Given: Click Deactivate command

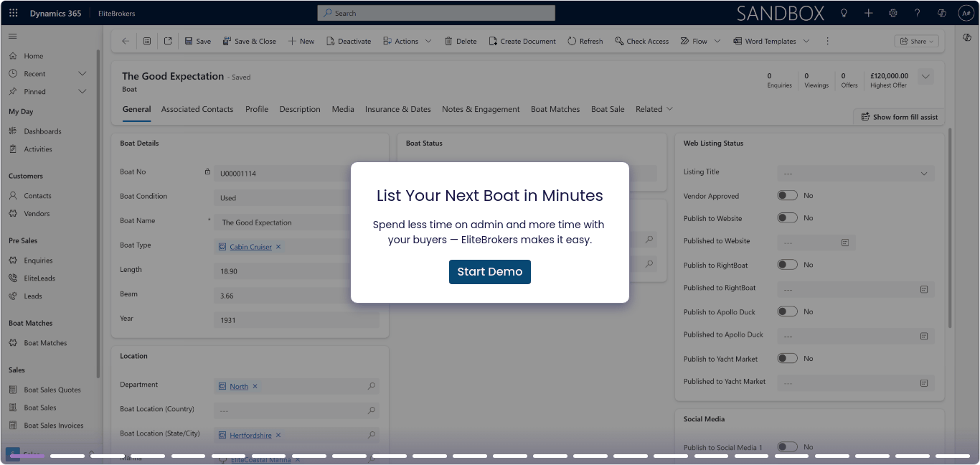Looking at the screenshot, I should coord(349,41).
